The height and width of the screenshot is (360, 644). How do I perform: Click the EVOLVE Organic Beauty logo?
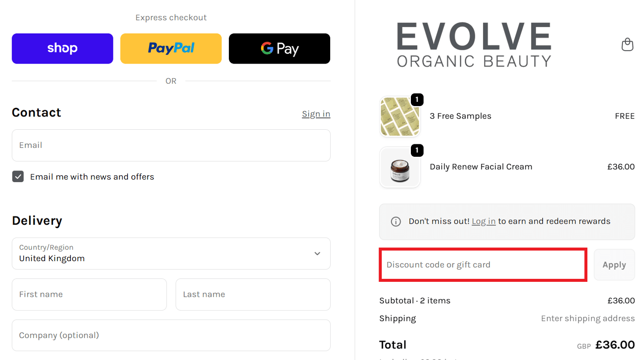[x=474, y=45]
